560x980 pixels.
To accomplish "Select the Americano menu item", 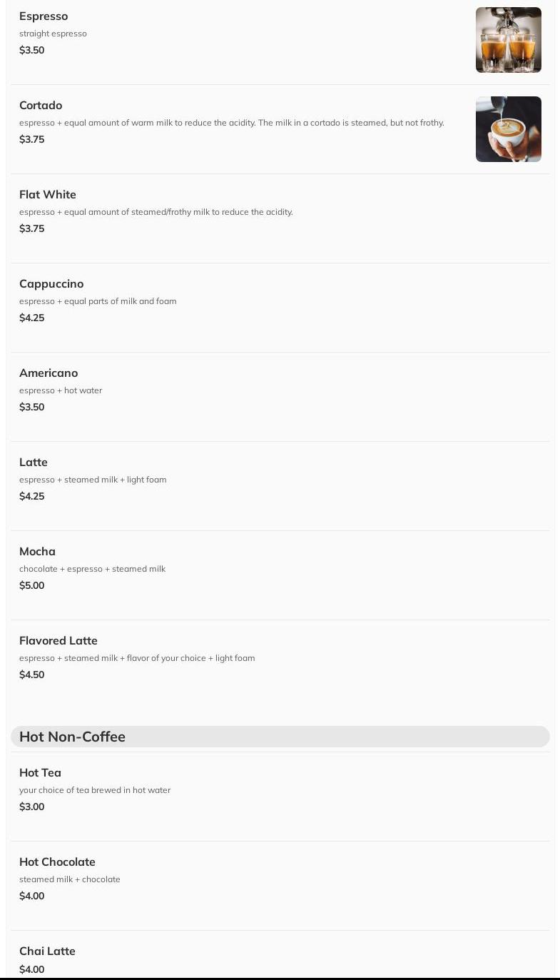I will (49, 373).
